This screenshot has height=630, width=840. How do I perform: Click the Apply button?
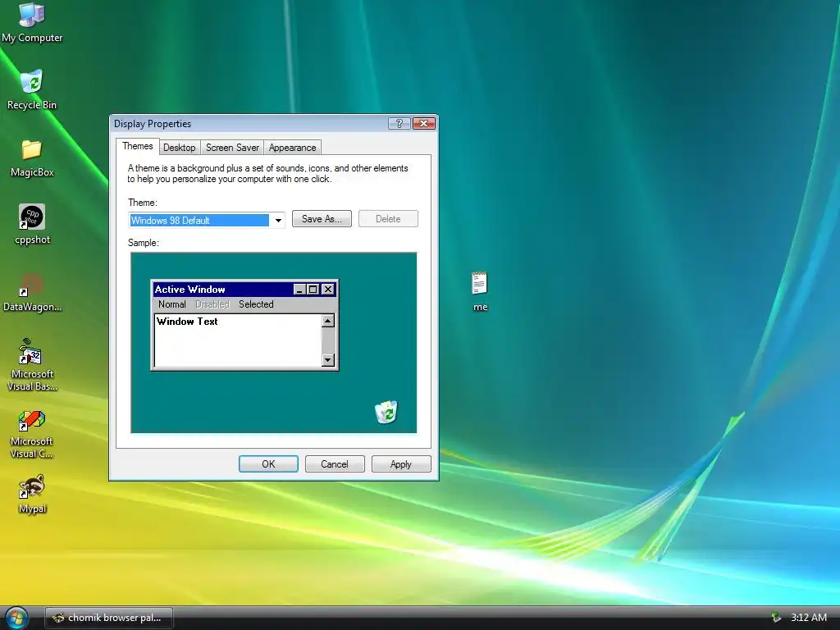tap(401, 464)
